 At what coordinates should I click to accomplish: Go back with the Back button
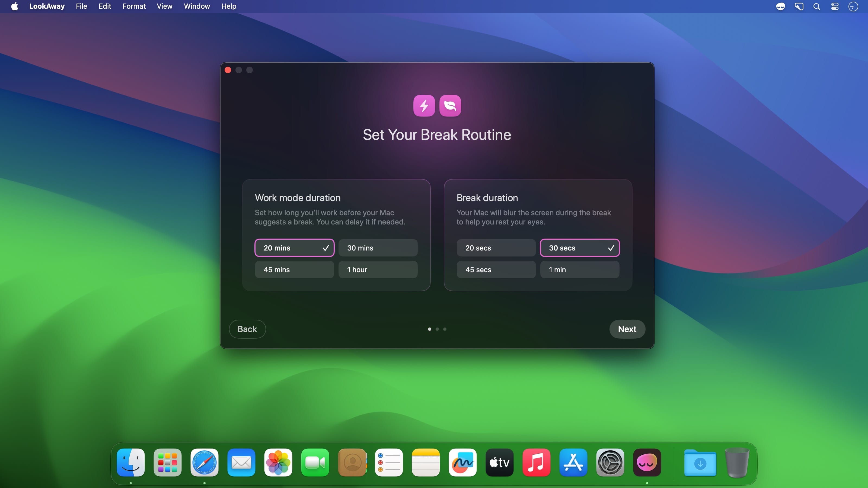[x=247, y=329]
